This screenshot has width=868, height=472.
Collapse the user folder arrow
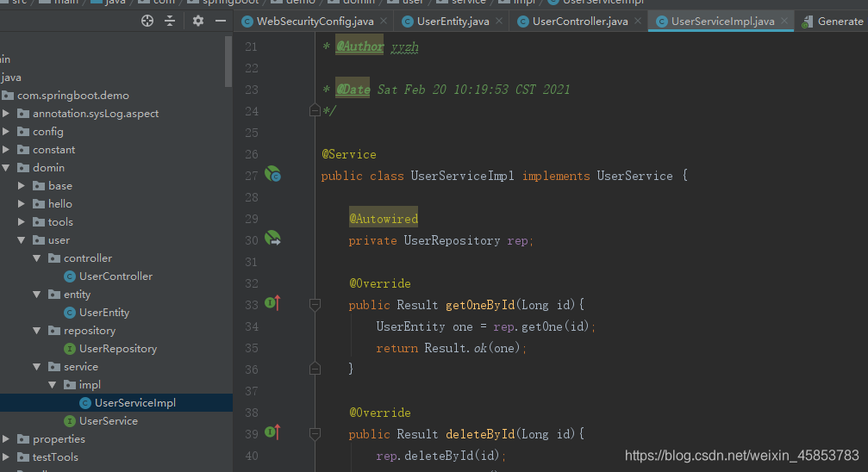22,240
